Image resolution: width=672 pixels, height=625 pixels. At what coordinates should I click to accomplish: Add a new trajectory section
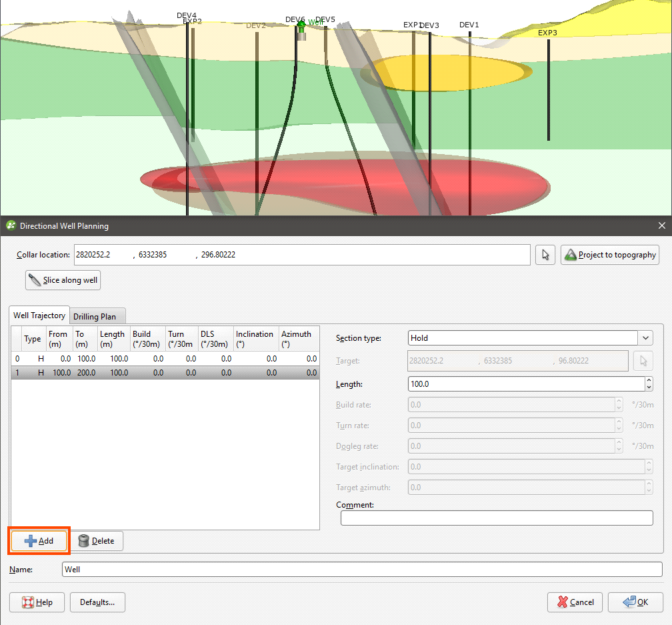tap(39, 541)
